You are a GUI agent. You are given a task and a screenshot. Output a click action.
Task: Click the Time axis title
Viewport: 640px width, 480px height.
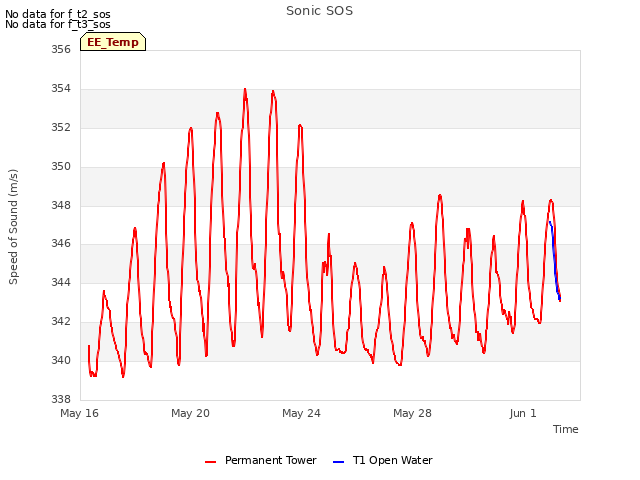[x=565, y=429]
